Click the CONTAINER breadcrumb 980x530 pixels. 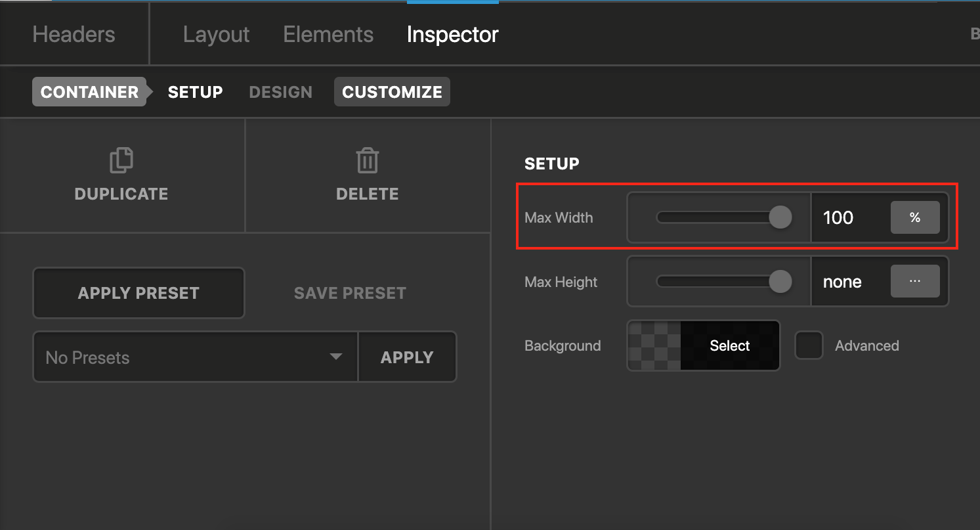pos(89,92)
